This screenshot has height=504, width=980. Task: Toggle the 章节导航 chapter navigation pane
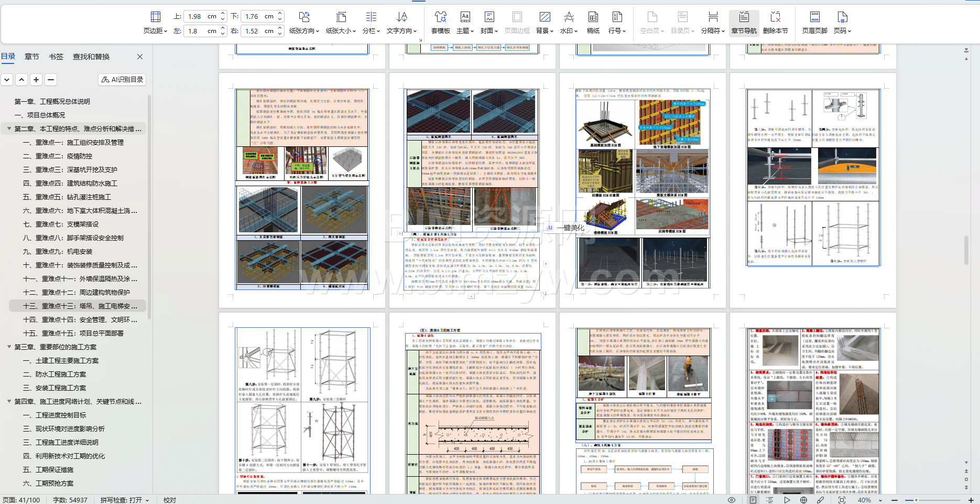pos(744,23)
